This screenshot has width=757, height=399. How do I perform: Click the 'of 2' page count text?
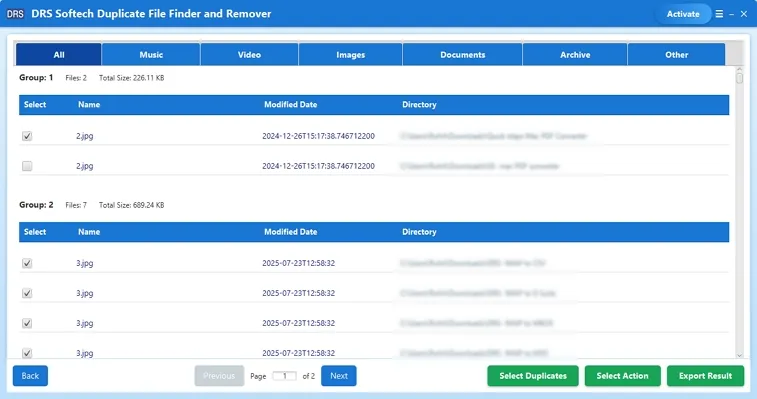point(308,376)
